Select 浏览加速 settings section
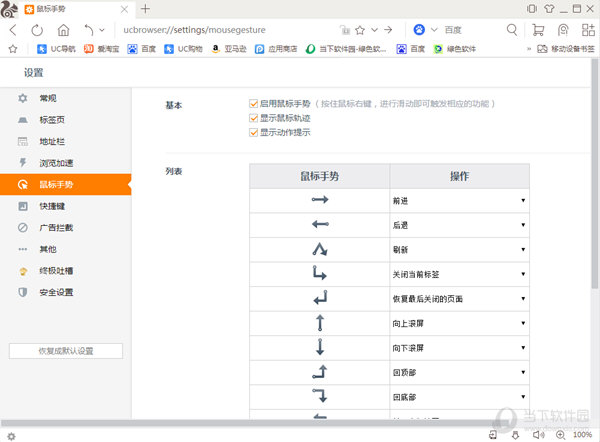Image resolution: width=600 pixels, height=442 pixels. [x=65, y=163]
